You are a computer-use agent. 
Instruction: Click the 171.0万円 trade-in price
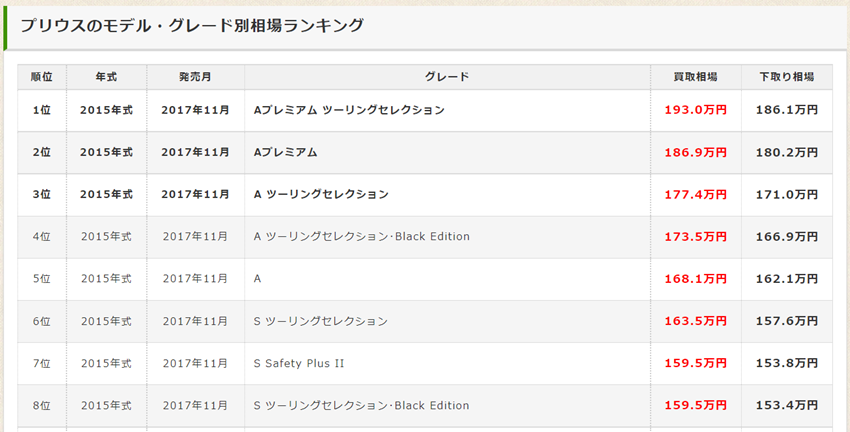[786, 194]
